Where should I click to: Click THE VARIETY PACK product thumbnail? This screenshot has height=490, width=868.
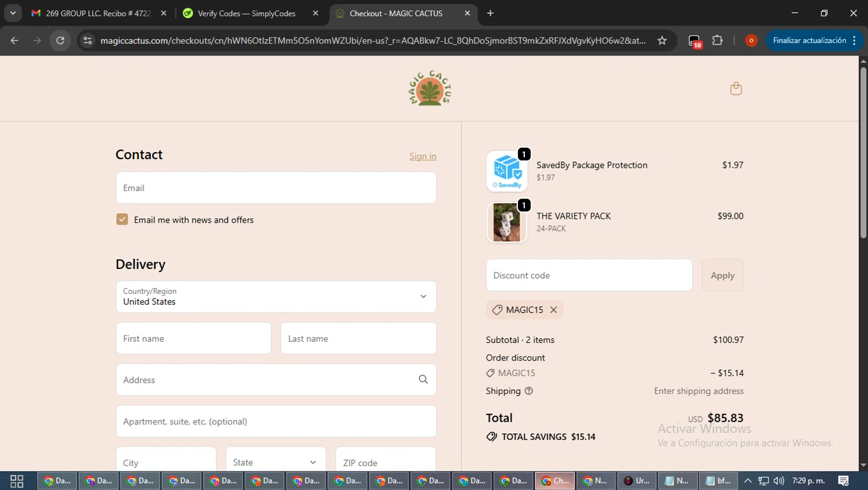(x=507, y=222)
